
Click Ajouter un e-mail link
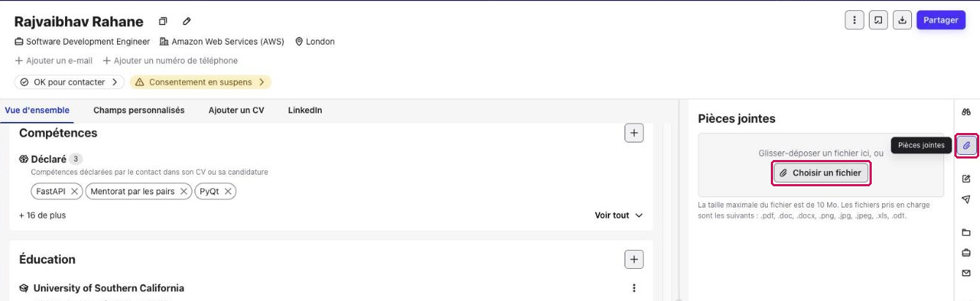tap(53, 61)
